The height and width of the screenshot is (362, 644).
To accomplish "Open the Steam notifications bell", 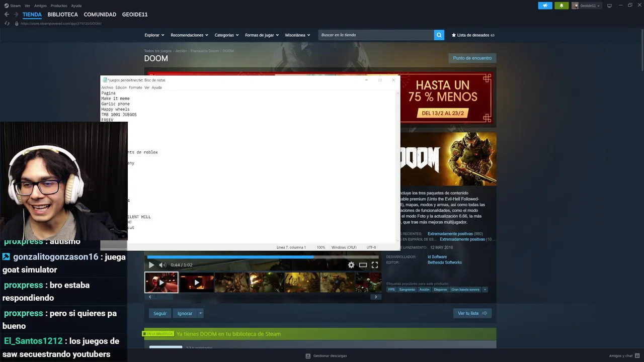I will pos(561,6).
